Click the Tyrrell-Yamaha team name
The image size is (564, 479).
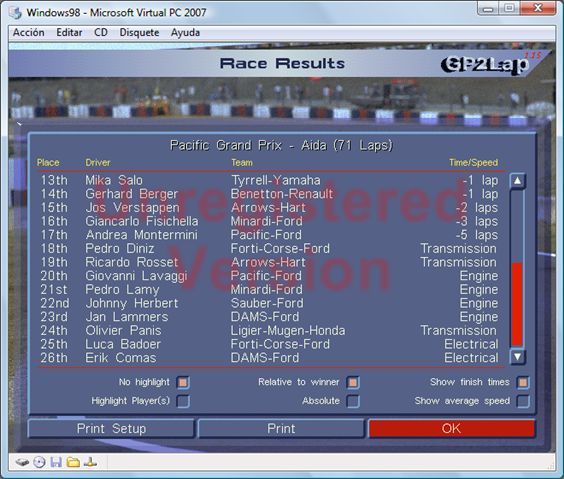click(276, 180)
